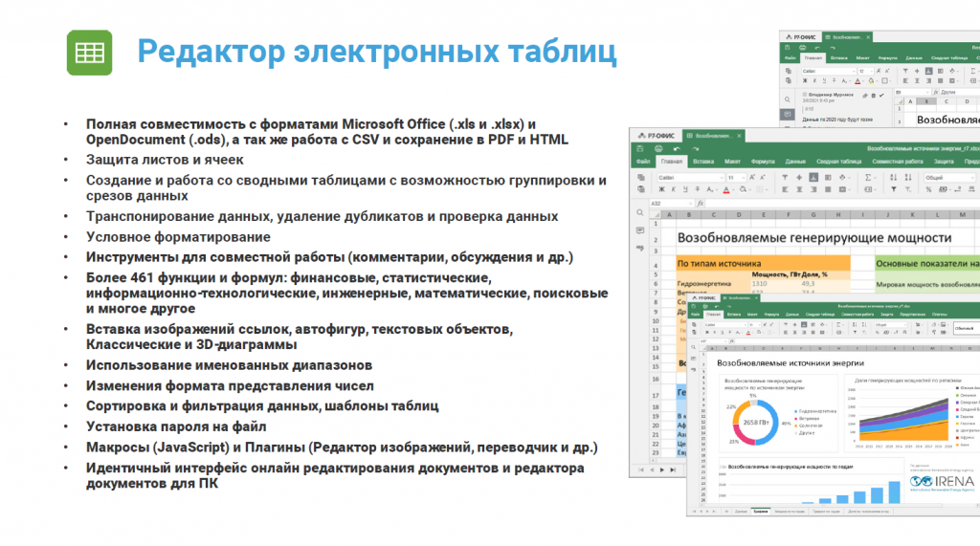Switch to Совместная работа tab in middle window
This screenshot has width=980, height=546.
tap(898, 162)
